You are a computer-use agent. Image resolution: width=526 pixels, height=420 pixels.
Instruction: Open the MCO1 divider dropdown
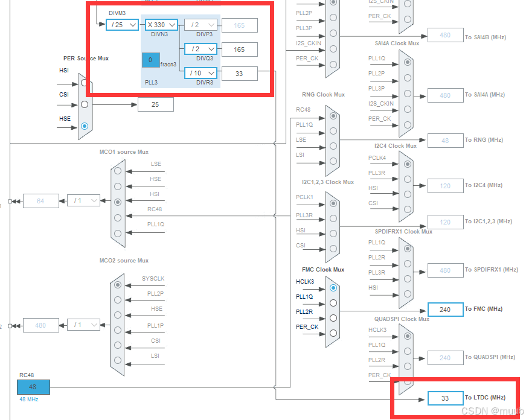pos(83,200)
